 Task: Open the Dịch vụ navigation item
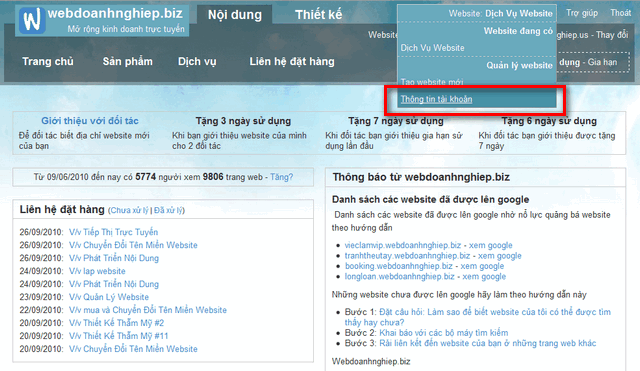pos(197,62)
